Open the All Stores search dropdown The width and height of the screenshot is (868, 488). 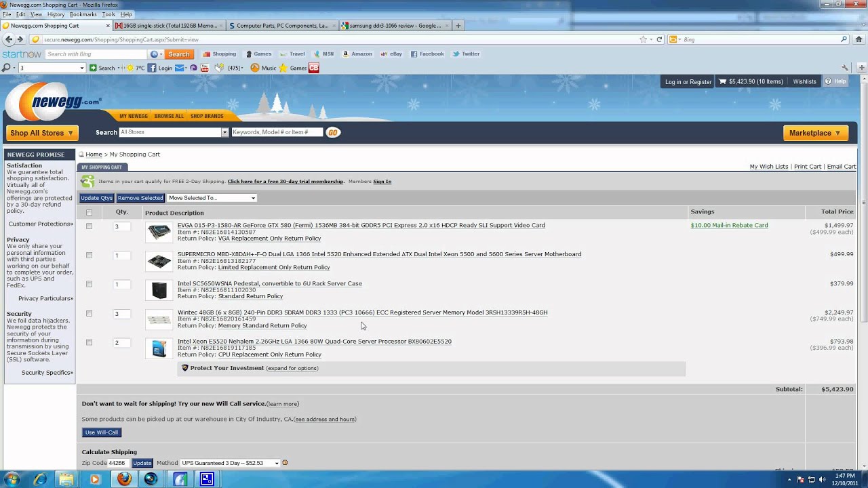coord(174,132)
